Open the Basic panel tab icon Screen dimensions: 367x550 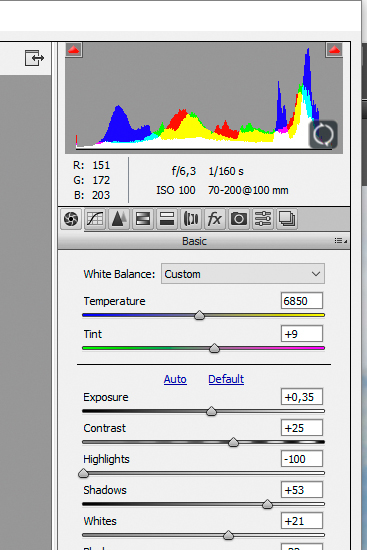[x=71, y=219]
